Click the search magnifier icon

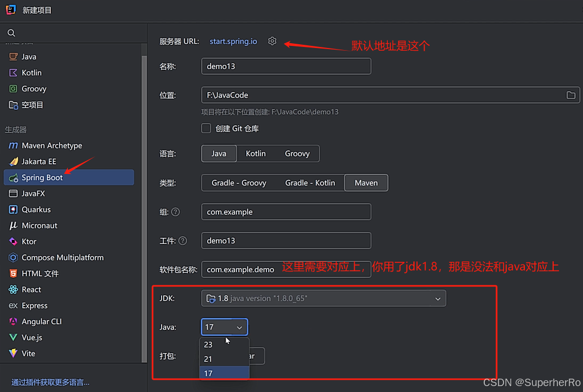point(12,33)
